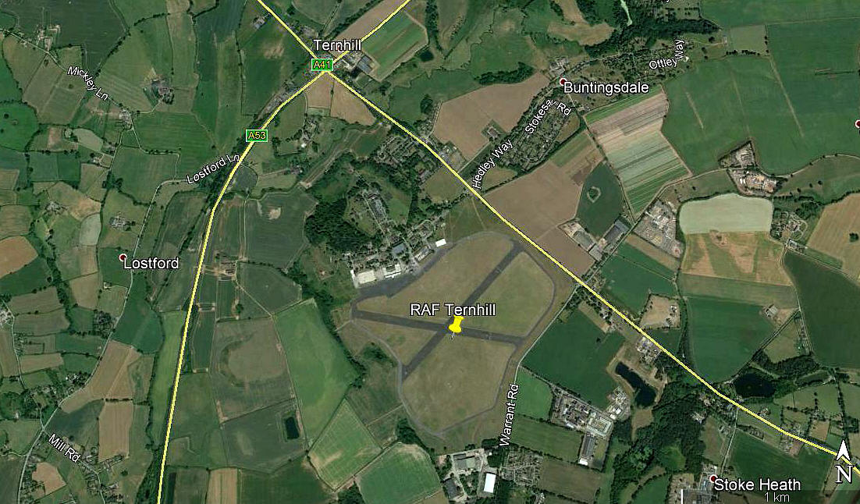Click the Lostford place name label
This screenshot has width=860, height=504.
pyautogui.click(x=151, y=263)
